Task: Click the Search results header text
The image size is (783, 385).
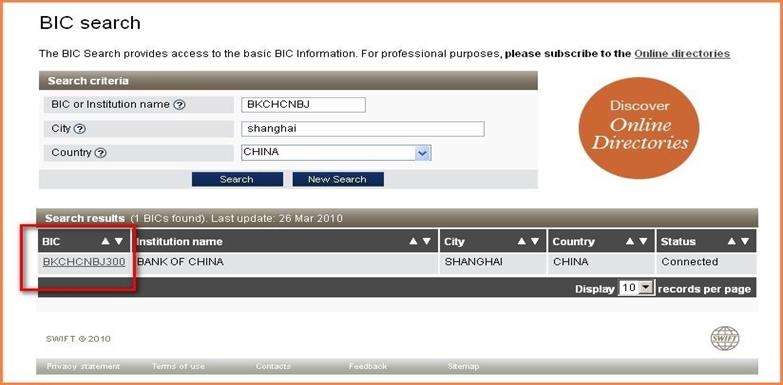Action: click(x=85, y=218)
